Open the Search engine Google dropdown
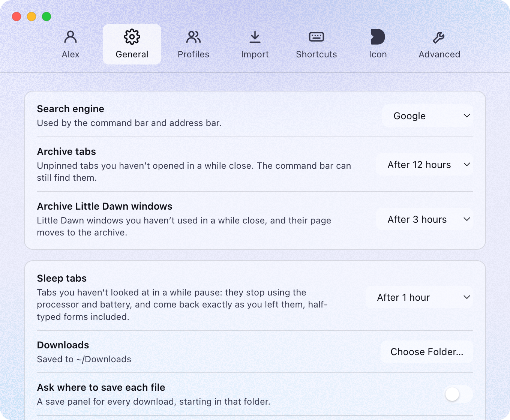 click(x=427, y=116)
